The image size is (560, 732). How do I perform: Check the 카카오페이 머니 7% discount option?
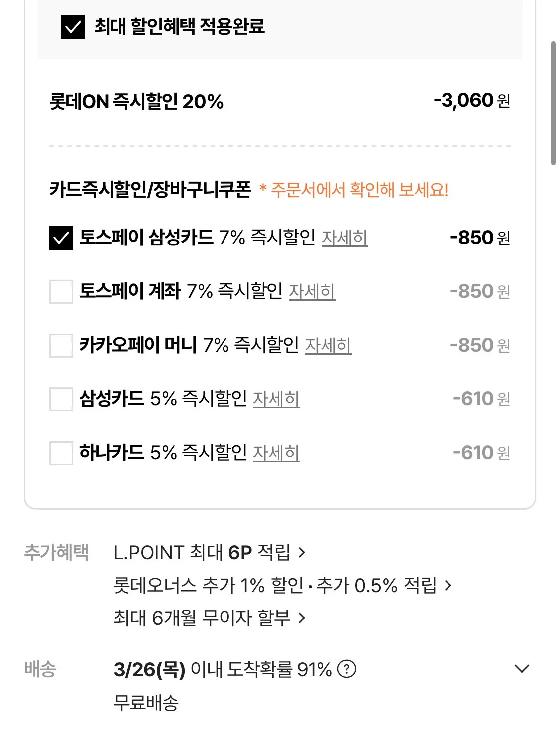[x=61, y=345]
